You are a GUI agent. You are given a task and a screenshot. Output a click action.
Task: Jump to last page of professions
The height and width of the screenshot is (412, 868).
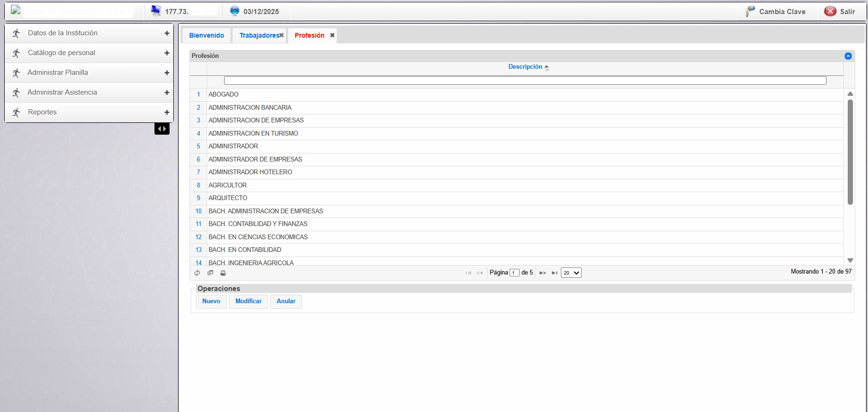tap(555, 273)
